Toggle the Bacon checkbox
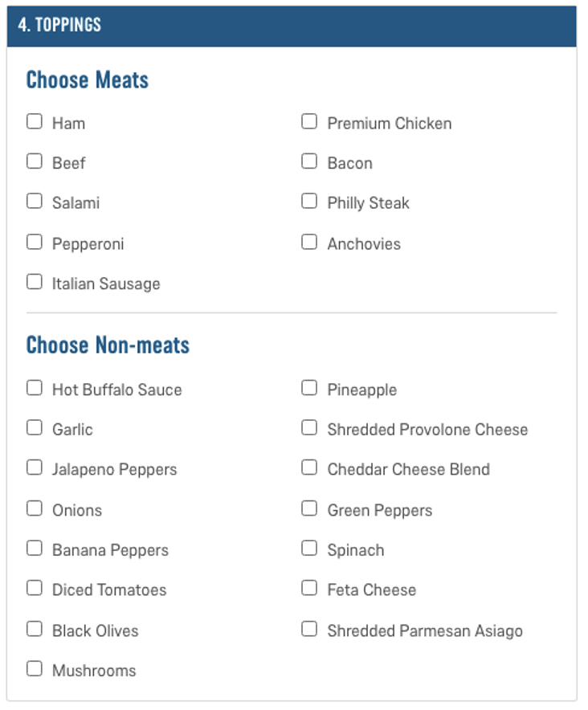 coord(309,162)
